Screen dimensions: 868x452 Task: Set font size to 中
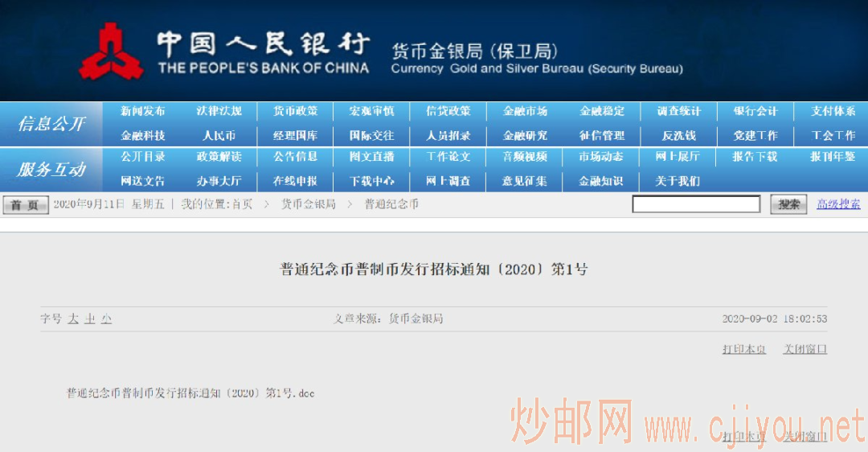pyautogui.click(x=90, y=319)
